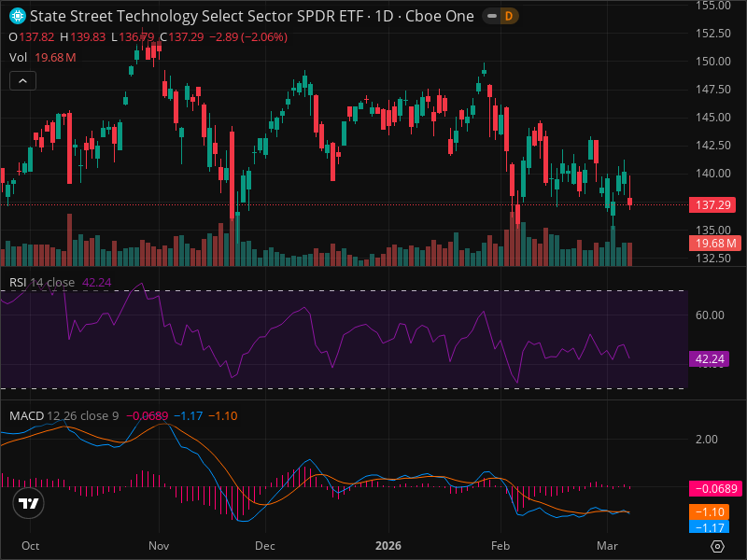Select the RSI 14 close indicator label
Screen dimensions: 747x560
pyautogui.click(x=42, y=283)
